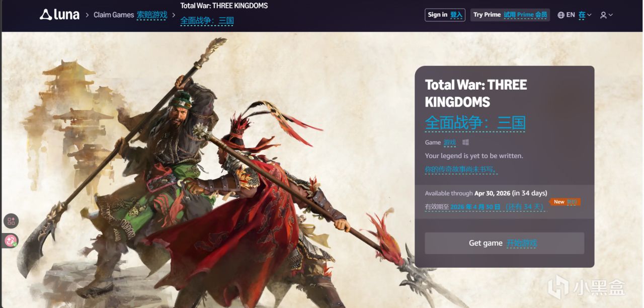Go to Claim Games breadcrumb
This screenshot has height=308, width=644.
pos(114,15)
